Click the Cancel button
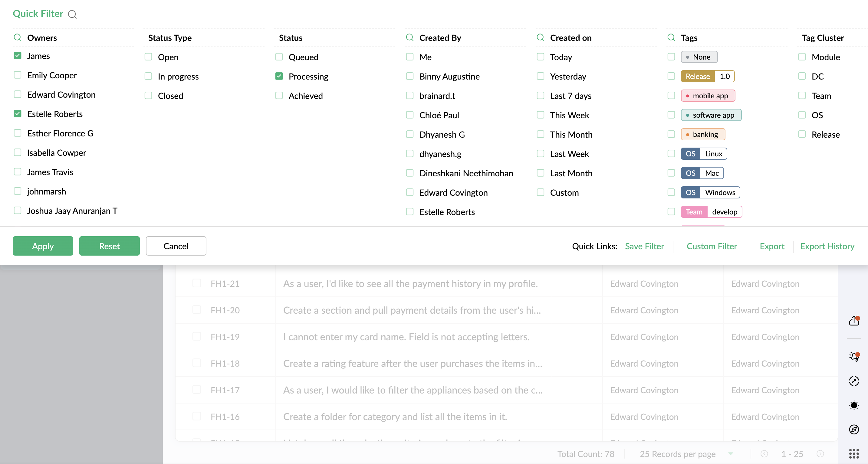This screenshot has height=464, width=868. tap(176, 246)
